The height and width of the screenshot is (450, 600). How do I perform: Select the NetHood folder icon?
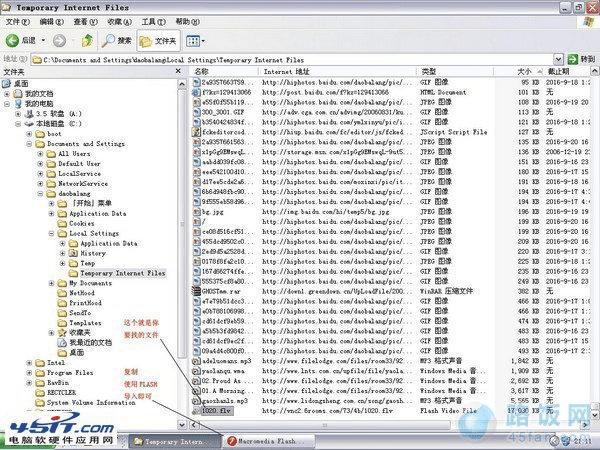pyautogui.click(x=62, y=293)
